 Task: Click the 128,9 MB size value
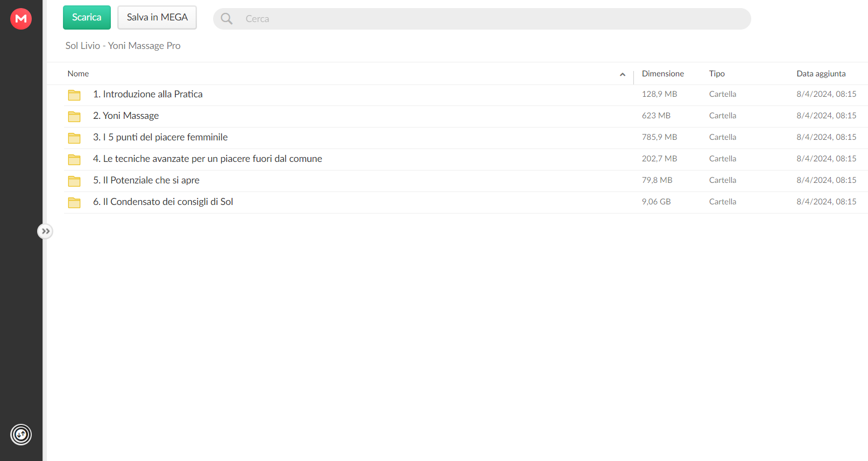659,94
